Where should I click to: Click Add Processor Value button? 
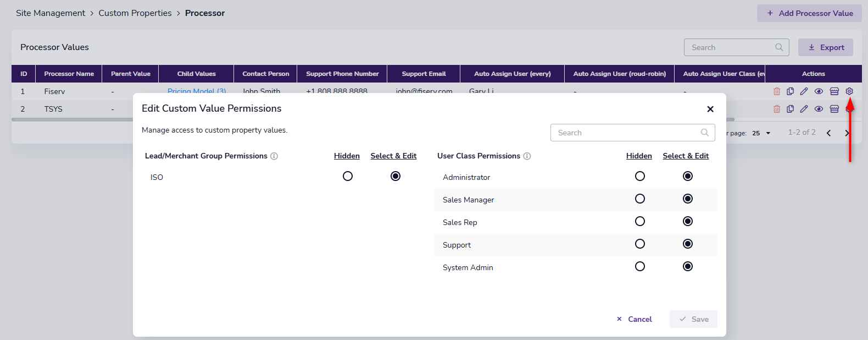pos(809,13)
